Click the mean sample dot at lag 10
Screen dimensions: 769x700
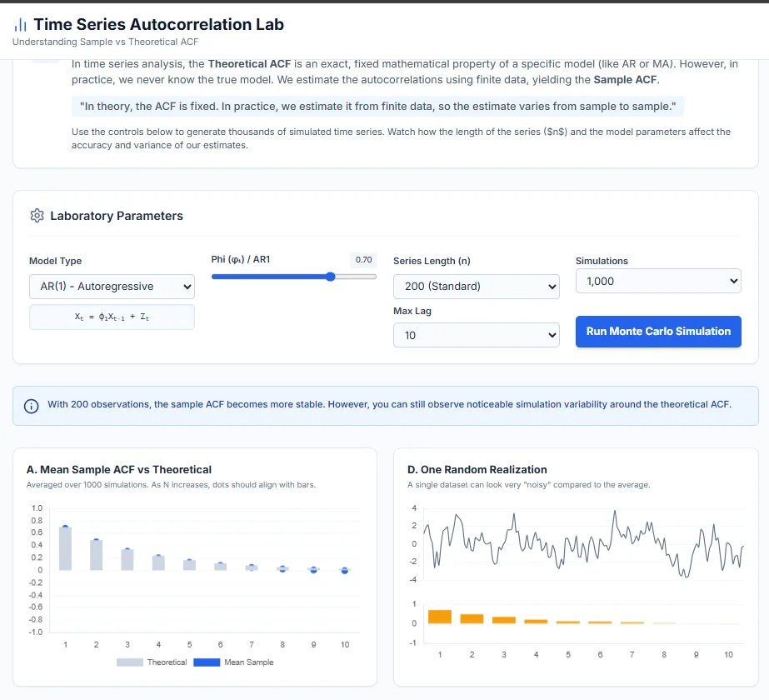[x=345, y=571]
